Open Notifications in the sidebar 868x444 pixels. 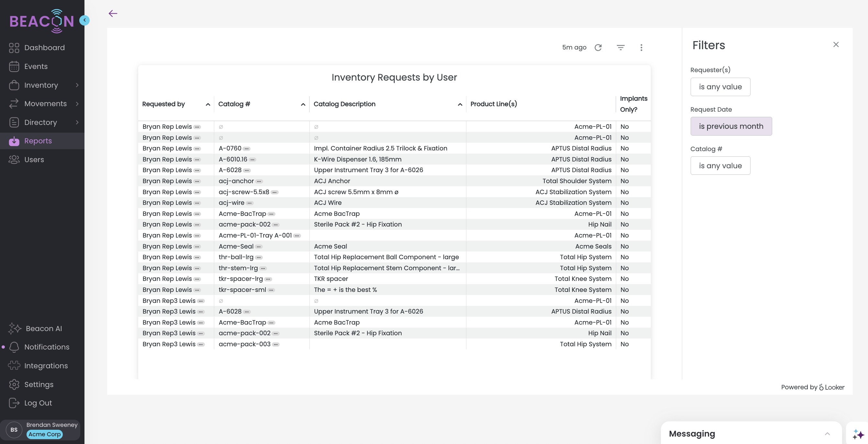coord(47,347)
